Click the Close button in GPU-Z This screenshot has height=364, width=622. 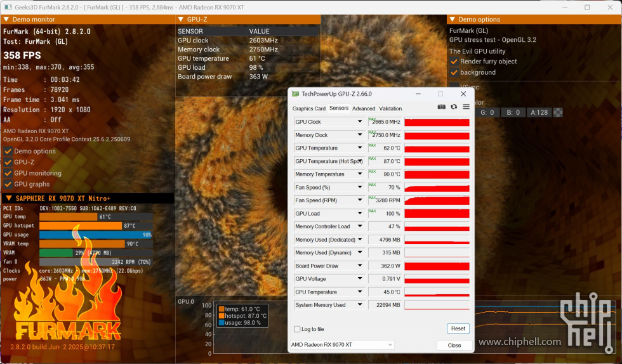(x=454, y=346)
